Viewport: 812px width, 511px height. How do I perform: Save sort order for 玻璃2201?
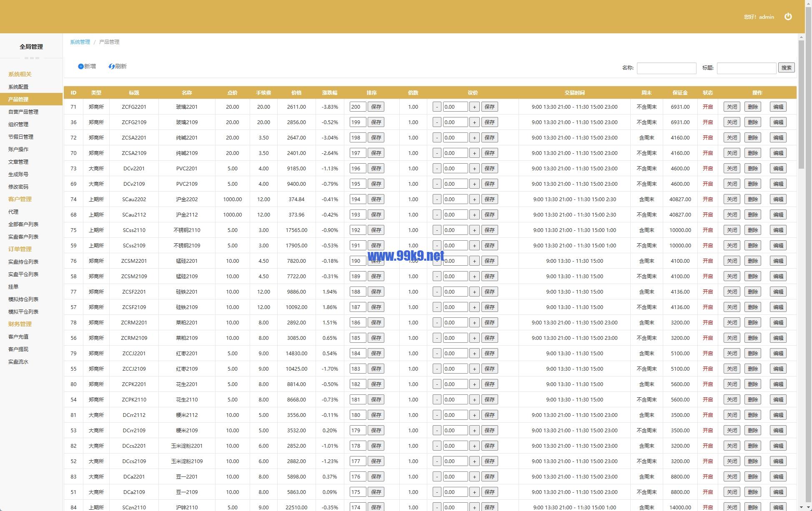(x=376, y=107)
